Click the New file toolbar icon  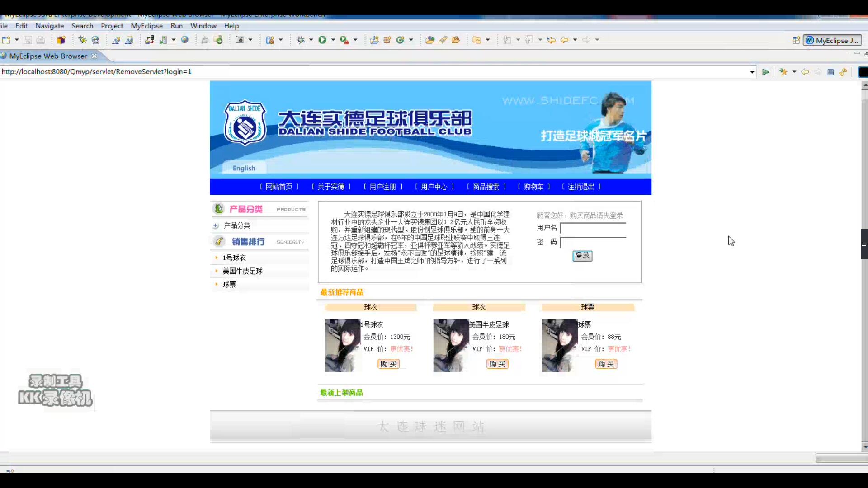pos(6,40)
